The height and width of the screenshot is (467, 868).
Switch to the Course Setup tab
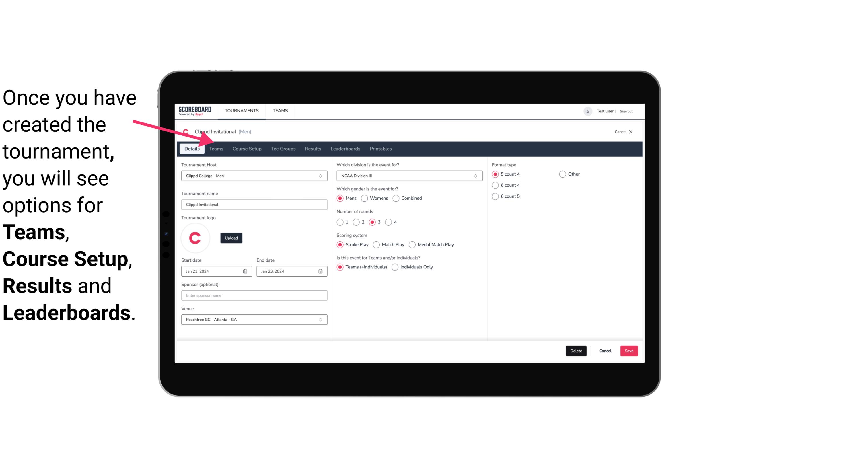[x=246, y=148]
